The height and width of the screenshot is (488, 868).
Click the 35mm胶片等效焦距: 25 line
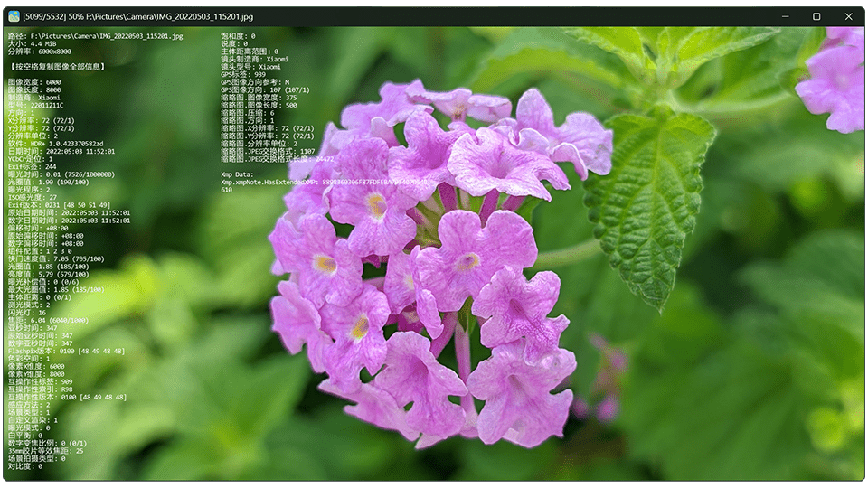(45, 451)
